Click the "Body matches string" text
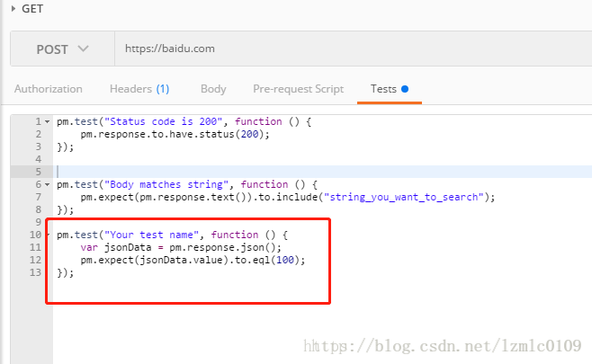The width and height of the screenshot is (592, 364). [x=166, y=185]
